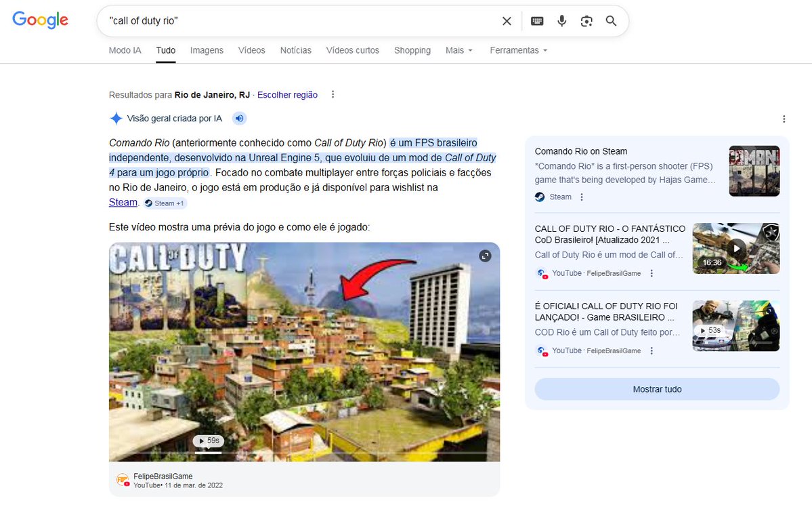Screen dimensions: 812x505
Task: Open the Imagens tab
Action: pos(207,50)
